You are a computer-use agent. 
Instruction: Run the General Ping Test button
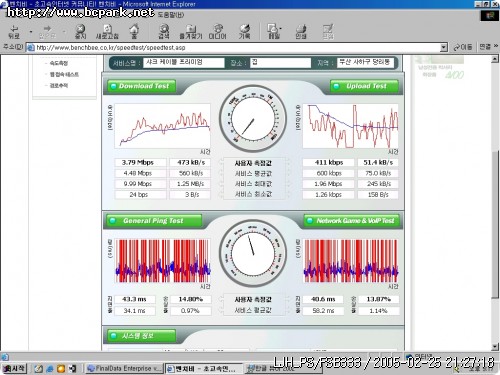click(154, 221)
